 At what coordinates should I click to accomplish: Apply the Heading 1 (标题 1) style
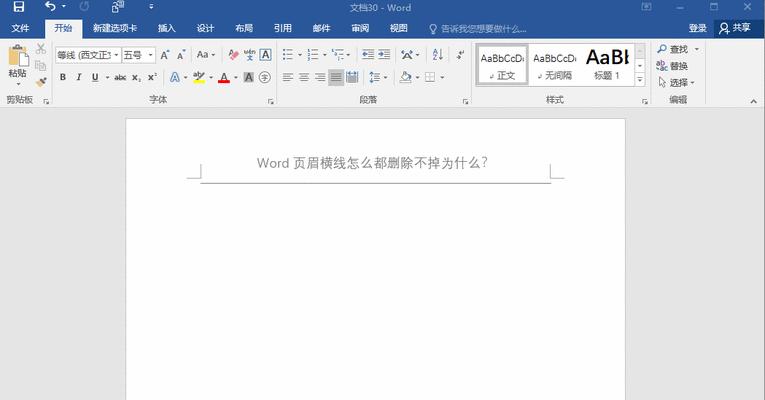pyautogui.click(x=607, y=65)
